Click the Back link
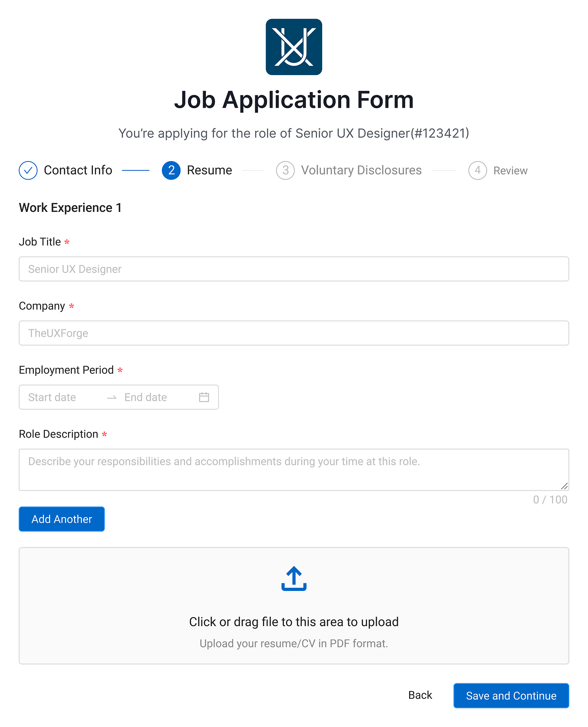The image size is (588, 727). [x=420, y=695]
